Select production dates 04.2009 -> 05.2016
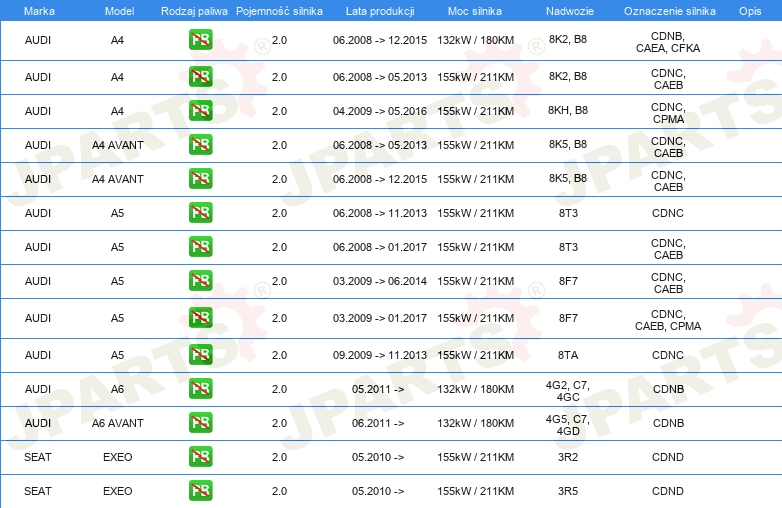782x508 pixels. 380,111
